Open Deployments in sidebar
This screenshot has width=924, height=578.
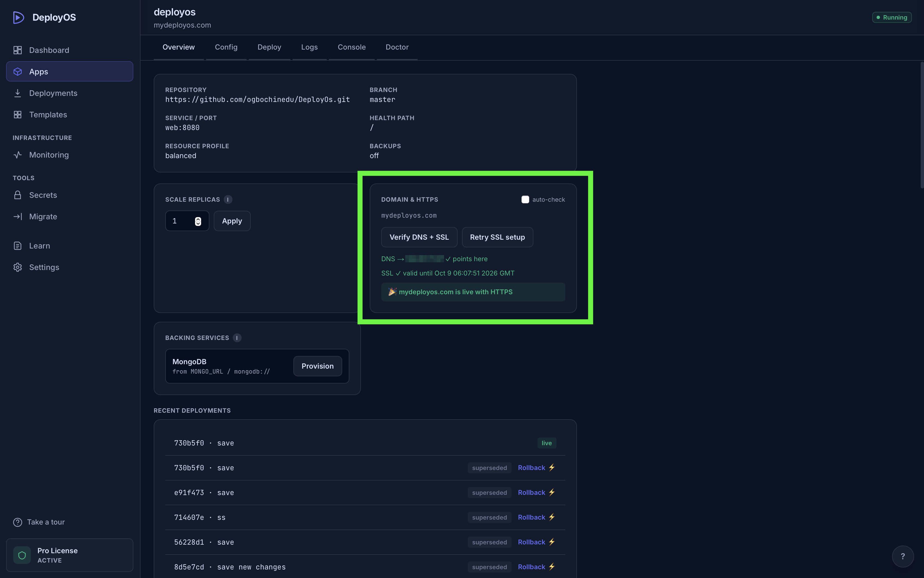click(x=70, y=93)
